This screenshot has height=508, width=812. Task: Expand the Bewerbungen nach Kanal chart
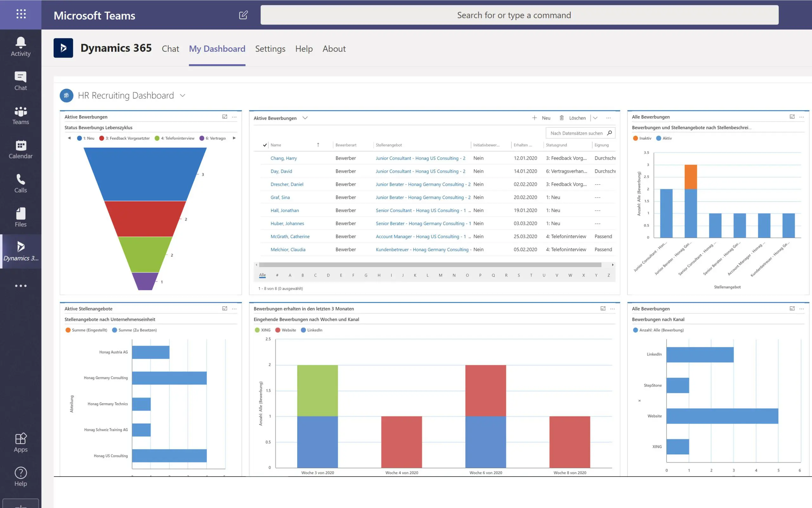pos(792,308)
